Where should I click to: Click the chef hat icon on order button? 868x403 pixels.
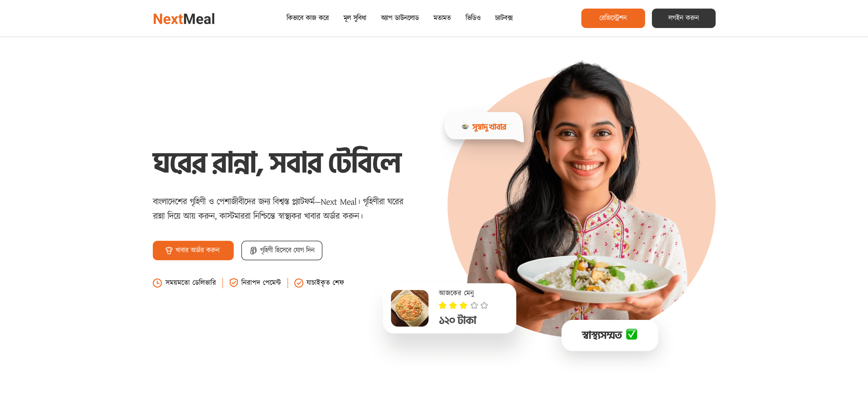coord(169,251)
